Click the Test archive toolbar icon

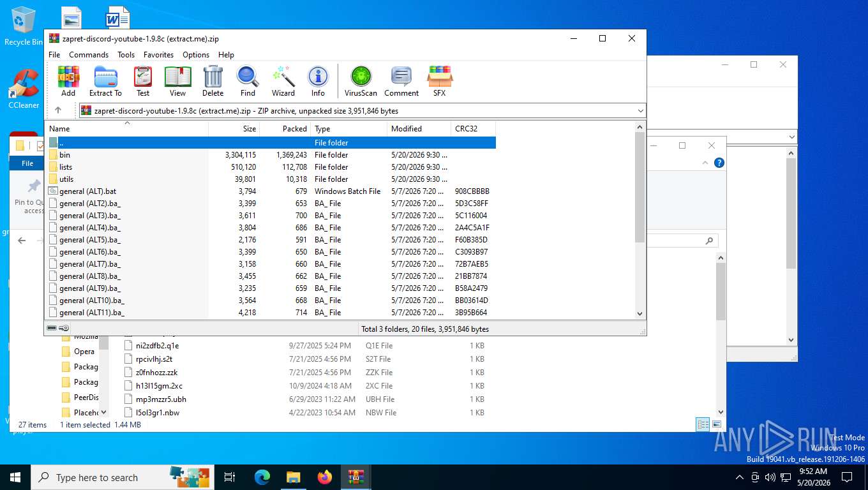pos(143,81)
